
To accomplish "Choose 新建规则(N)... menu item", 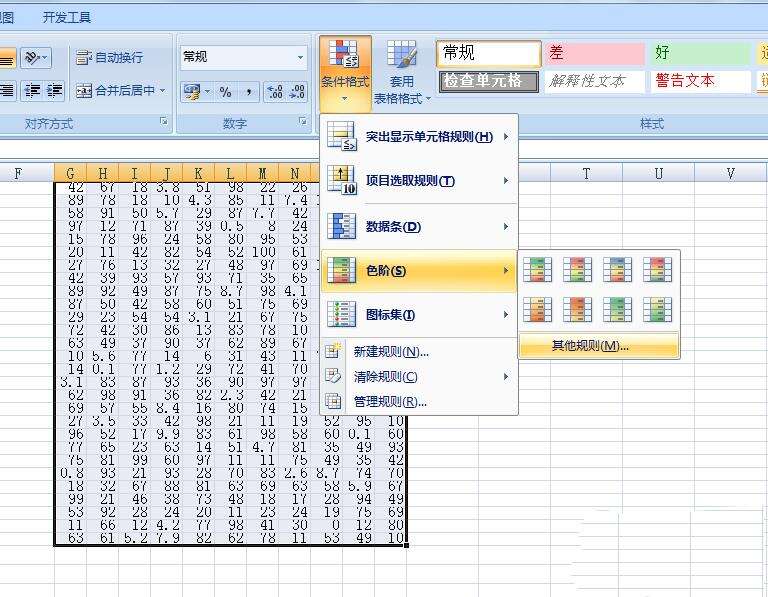I will click(419, 352).
